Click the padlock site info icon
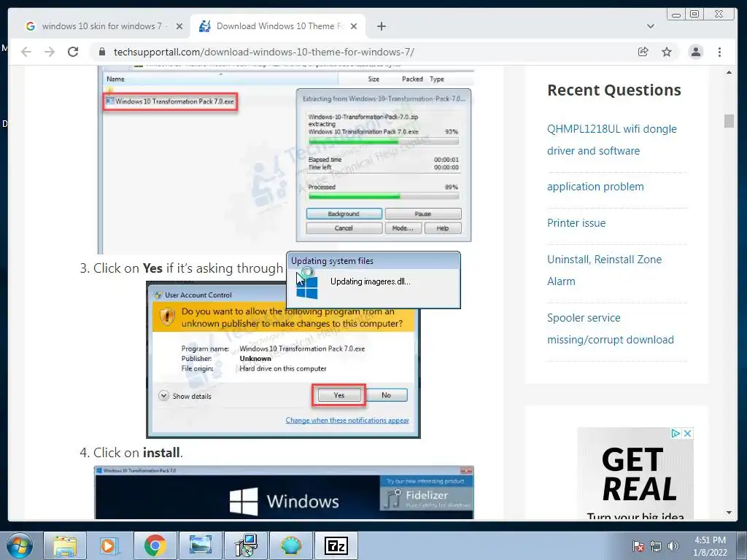Image resolution: width=747 pixels, height=560 pixels. (102, 52)
